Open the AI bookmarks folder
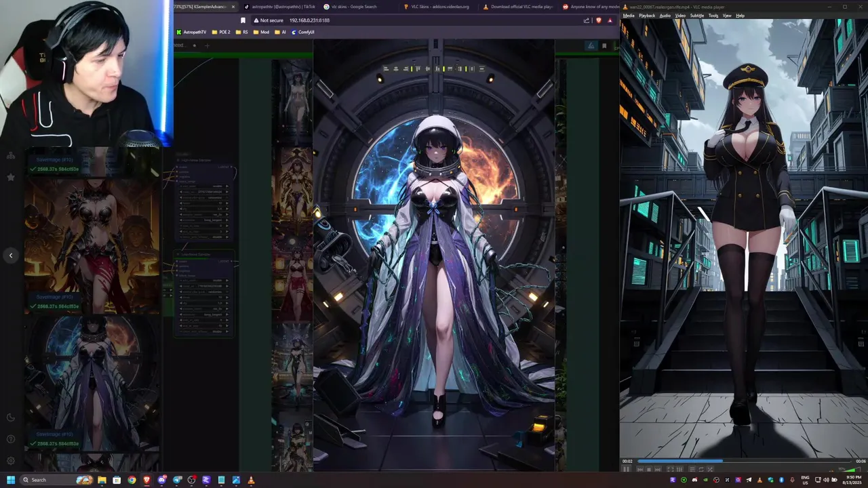 tap(280, 32)
